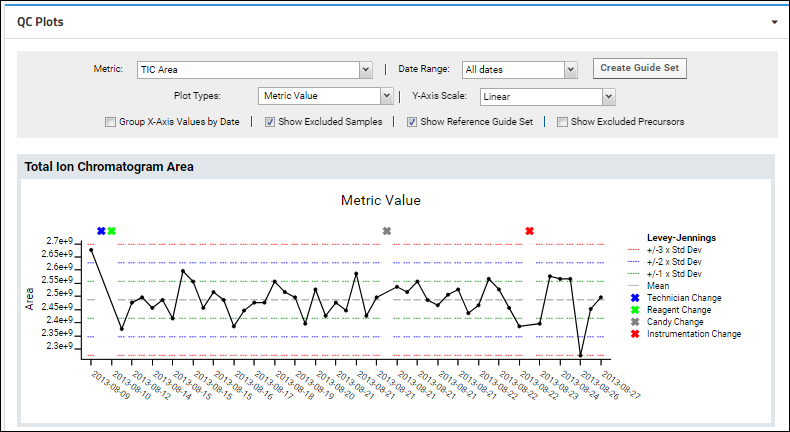This screenshot has width=790, height=432.
Task: Uncheck Show Reference Guide Set checkbox
Action: click(x=412, y=122)
